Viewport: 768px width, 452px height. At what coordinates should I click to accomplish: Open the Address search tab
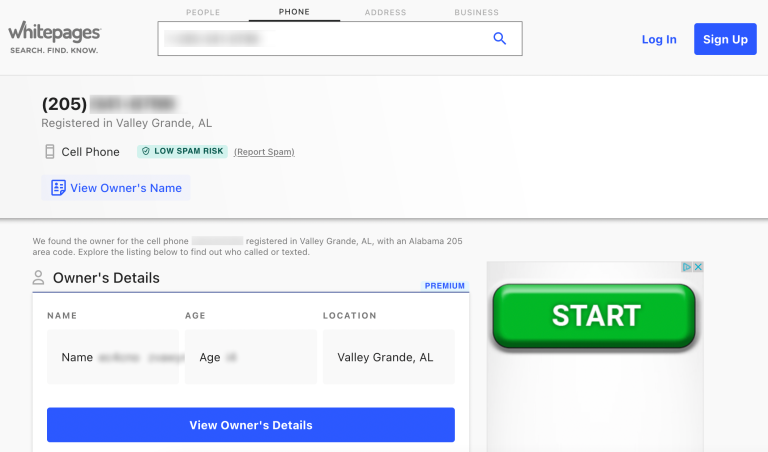[x=385, y=12]
